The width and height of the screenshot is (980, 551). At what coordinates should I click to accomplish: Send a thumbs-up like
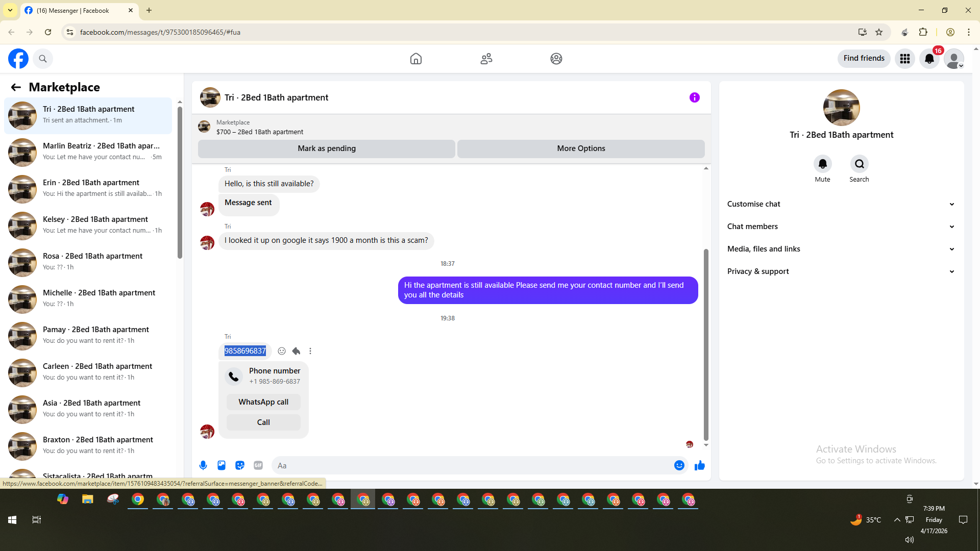pyautogui.click(x=699, y=465)
